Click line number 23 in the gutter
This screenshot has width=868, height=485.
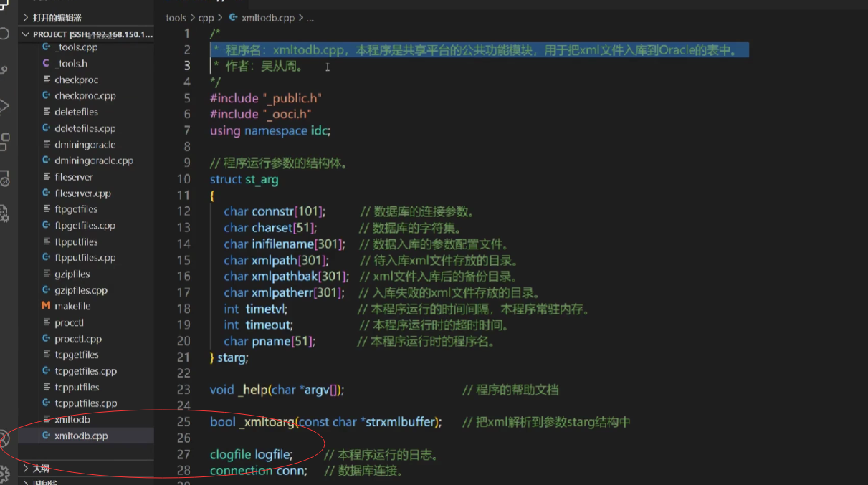pos(184,390)
